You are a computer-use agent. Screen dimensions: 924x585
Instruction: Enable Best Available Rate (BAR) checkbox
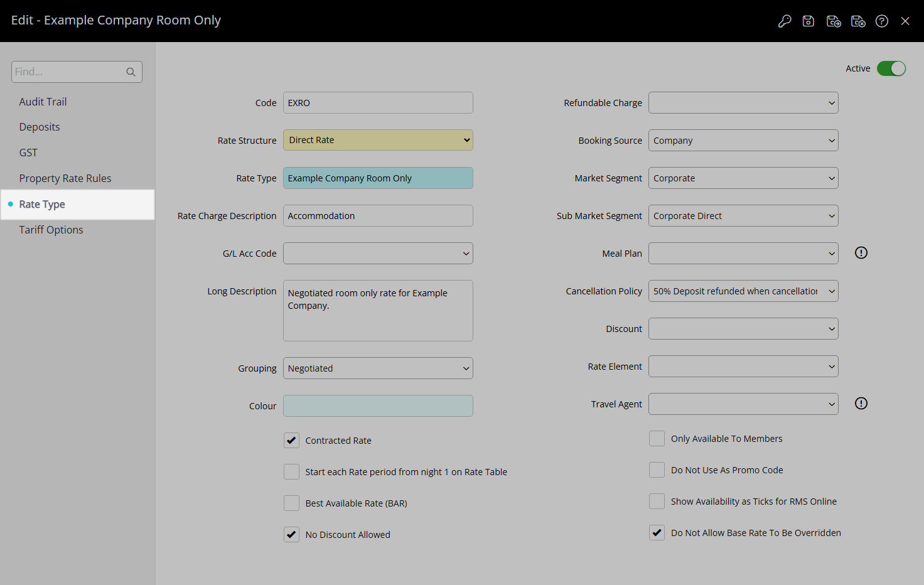tap(291, 503)
